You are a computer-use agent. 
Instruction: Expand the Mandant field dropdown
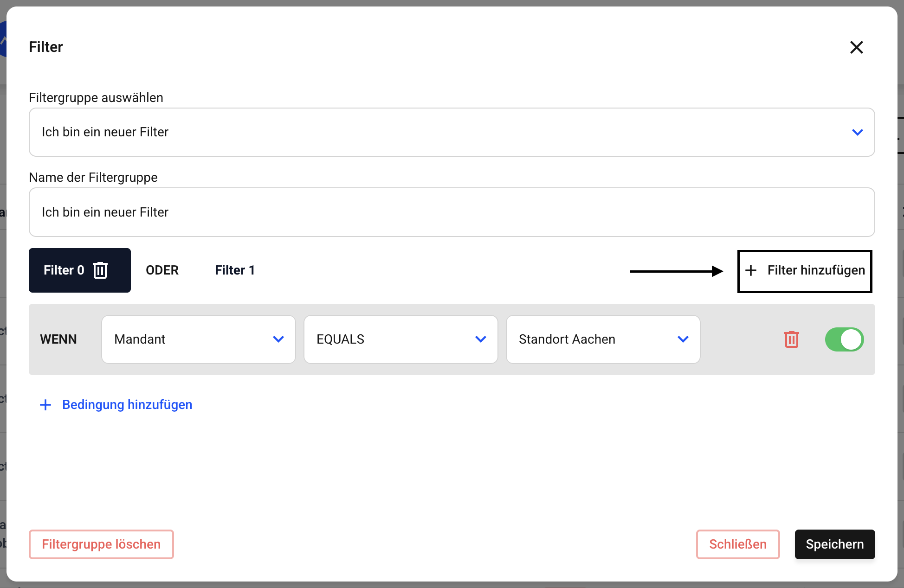pyautogui.click(x=198, y=339)
